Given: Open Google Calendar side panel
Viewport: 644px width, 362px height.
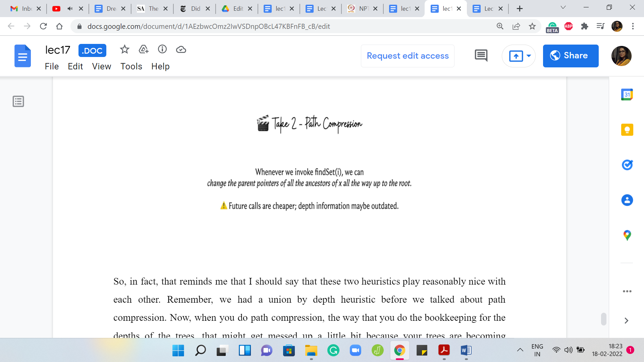Looking at the screenshot, I should coord(627,95).
